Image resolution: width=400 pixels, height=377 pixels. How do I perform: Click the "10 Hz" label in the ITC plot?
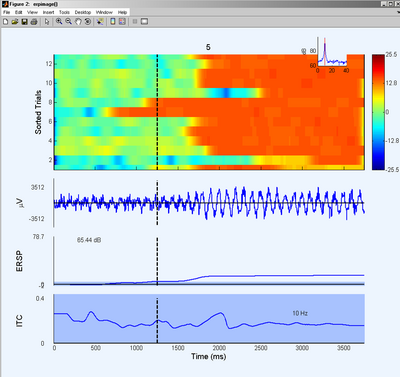pyautogui.click(x=300, y=313)
